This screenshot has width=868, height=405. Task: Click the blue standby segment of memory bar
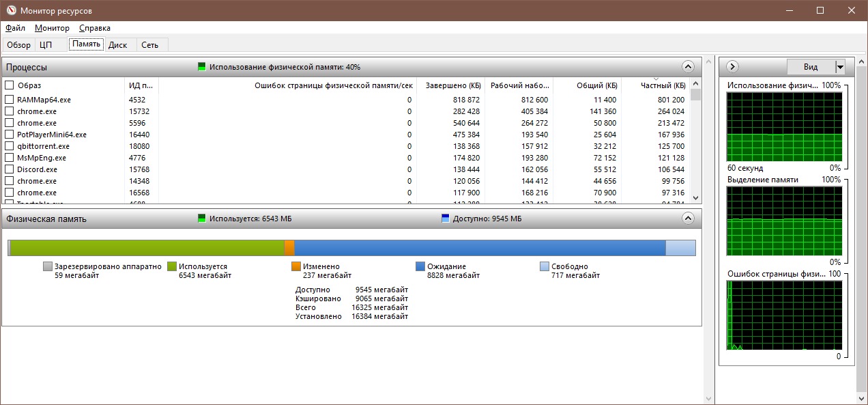tap(480, 248)
